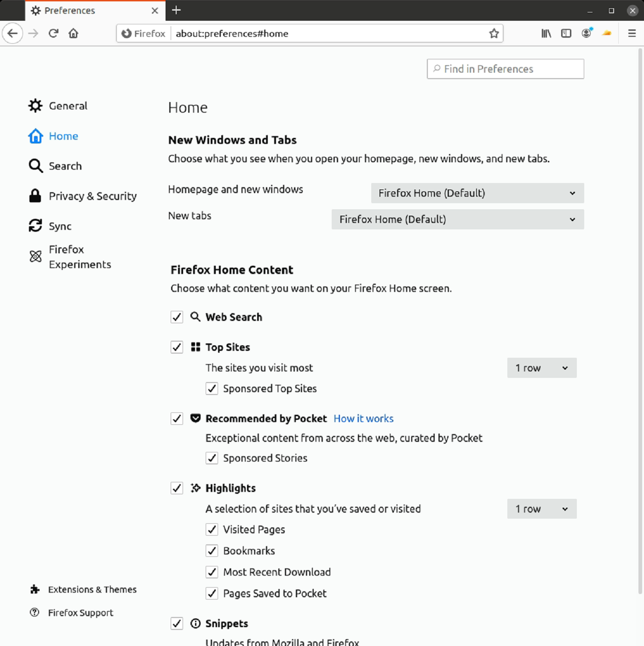
Task: Open the New tabs dropdown
Action: click(457, 219)
